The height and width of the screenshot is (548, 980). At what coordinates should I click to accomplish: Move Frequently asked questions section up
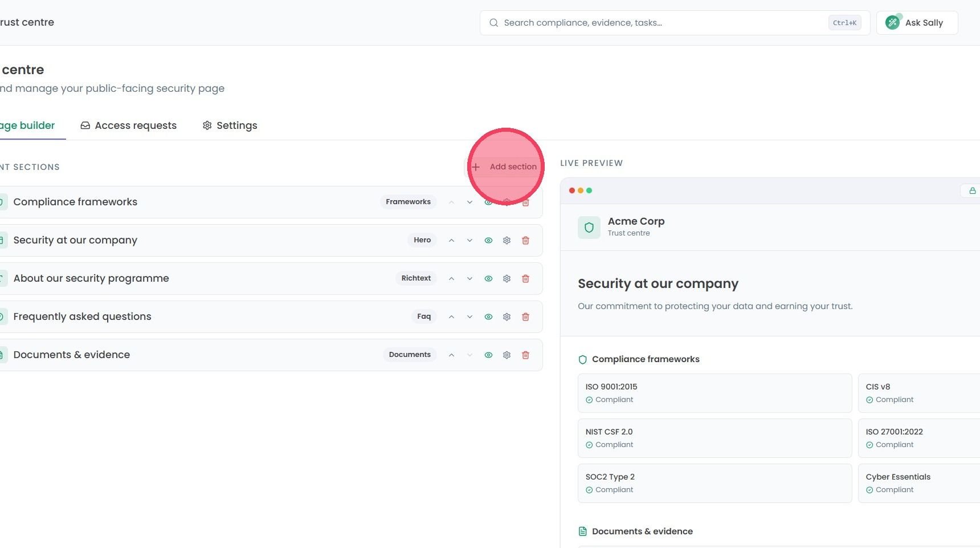point(451,317)
